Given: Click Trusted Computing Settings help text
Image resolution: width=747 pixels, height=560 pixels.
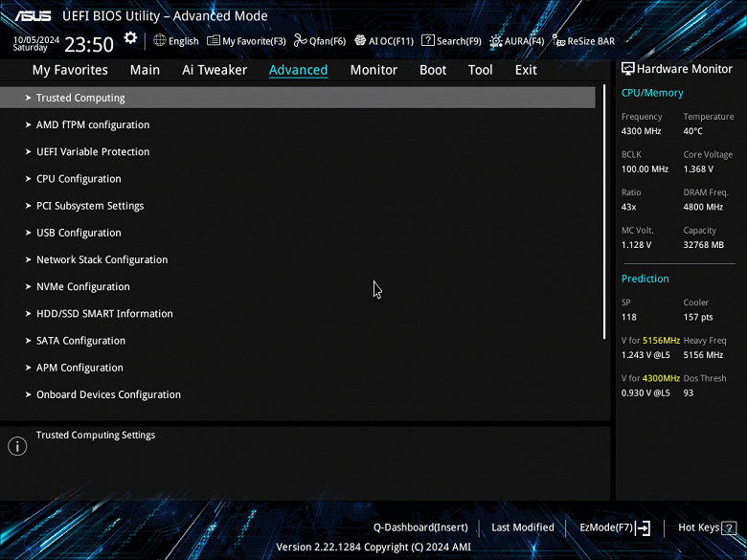Looking at the screenshot, I should pos(96,435).
